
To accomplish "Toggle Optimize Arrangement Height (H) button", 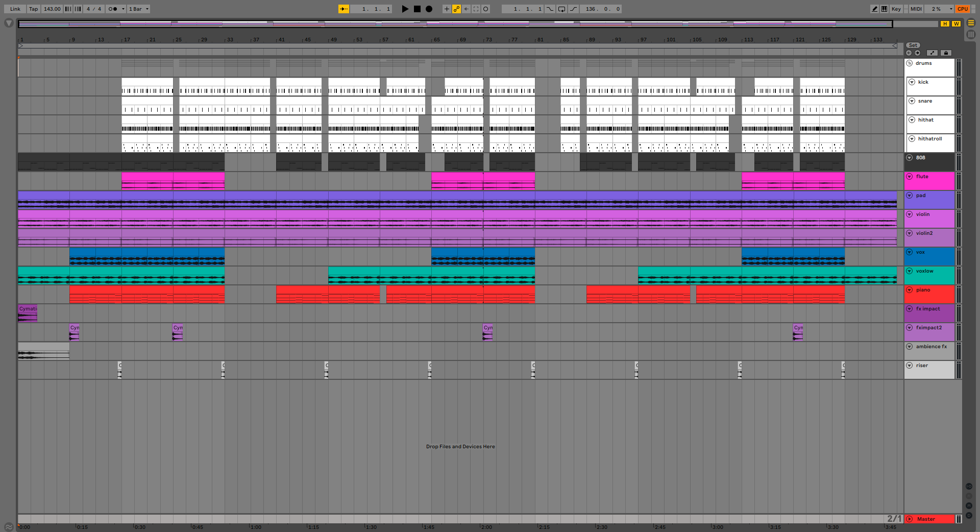I will pos(945,23).
